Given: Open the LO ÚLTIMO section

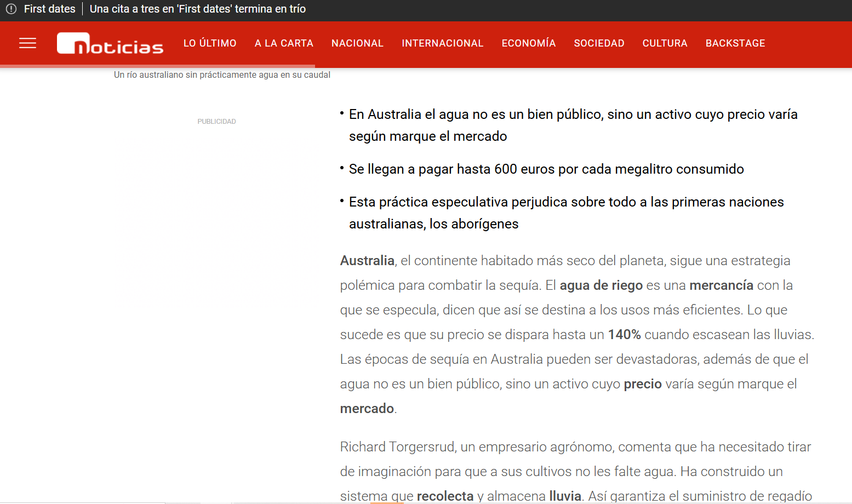Looking at the screenshot, I should (210, 43).
